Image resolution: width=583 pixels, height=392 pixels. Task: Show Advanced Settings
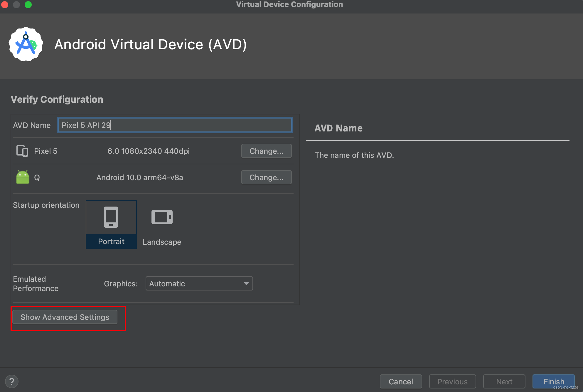65,317
